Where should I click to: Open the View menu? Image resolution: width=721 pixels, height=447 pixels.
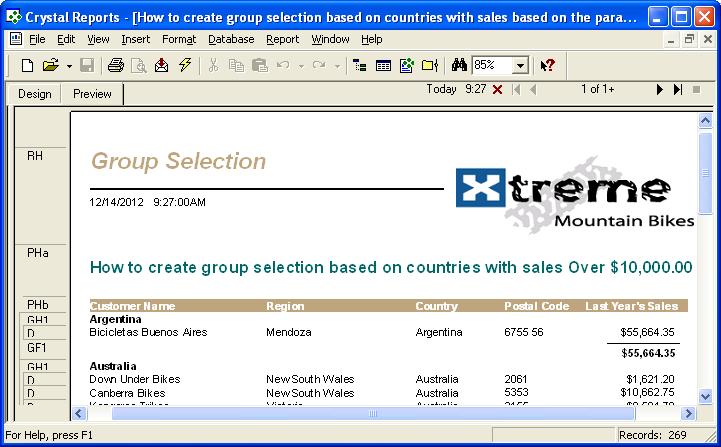coord(98,40)
